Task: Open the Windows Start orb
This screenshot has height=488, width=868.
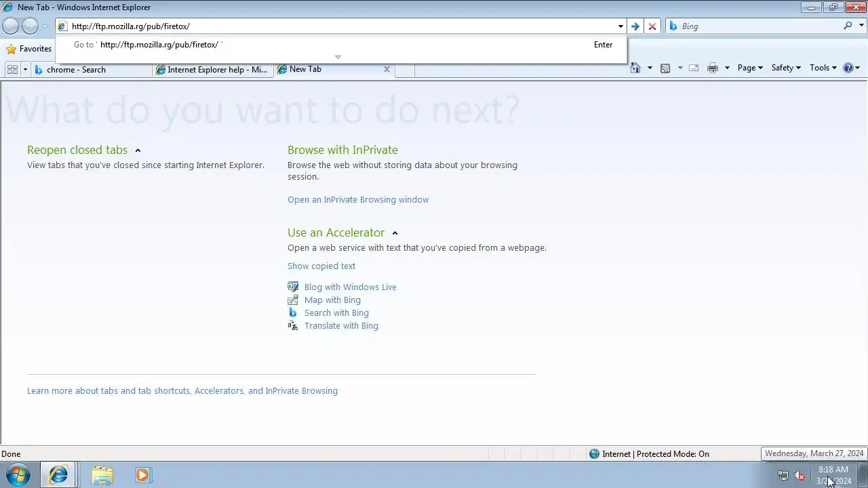Action: click(18, 475)
